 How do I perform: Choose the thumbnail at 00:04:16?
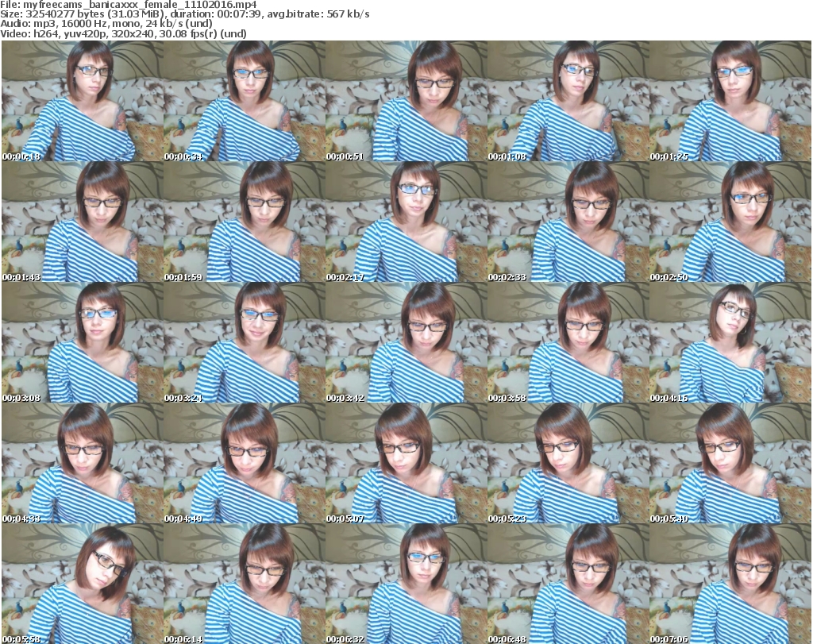(x=730, y=343)
